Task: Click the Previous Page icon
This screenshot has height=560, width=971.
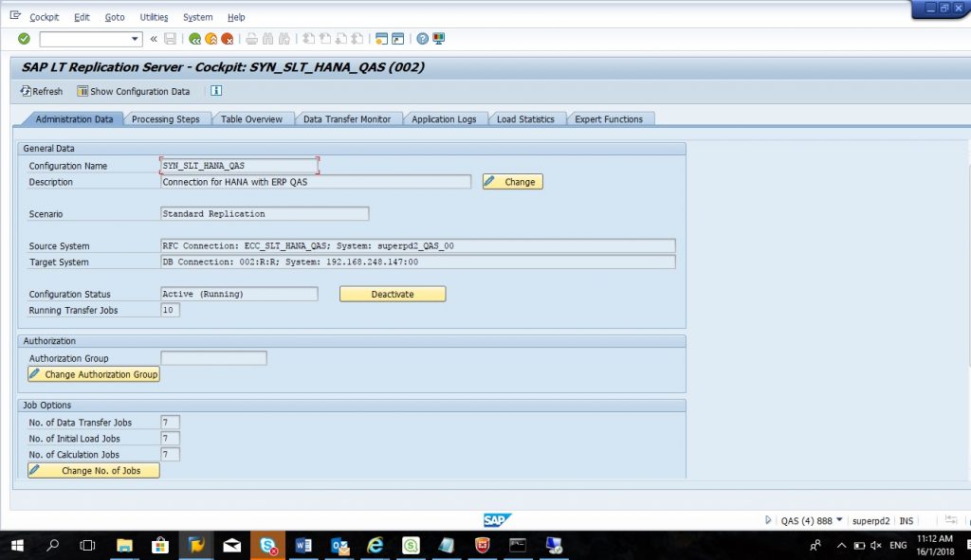Action: pyautogui.click(x=324, y=39)
